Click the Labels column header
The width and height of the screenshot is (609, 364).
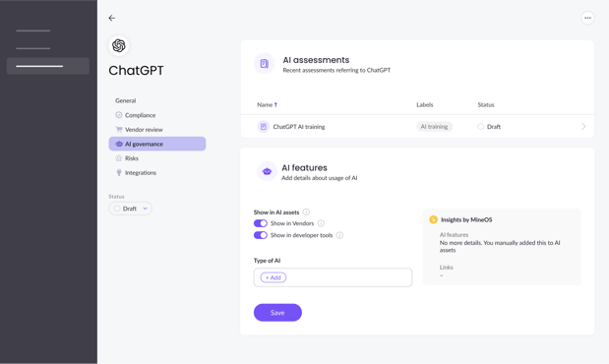click(425, 105)
